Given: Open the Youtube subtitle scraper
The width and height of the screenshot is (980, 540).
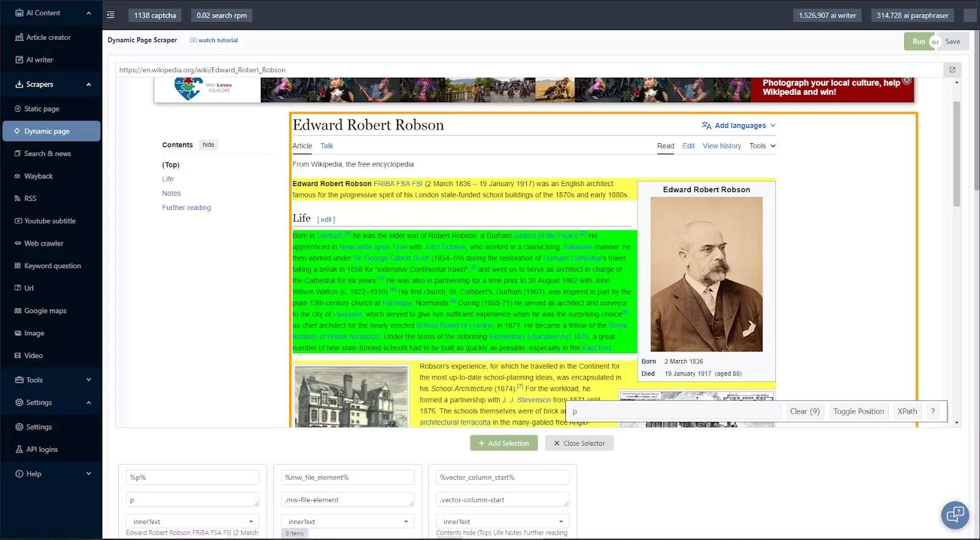Looking at the screenshot, I should click(x=50, y=221).
